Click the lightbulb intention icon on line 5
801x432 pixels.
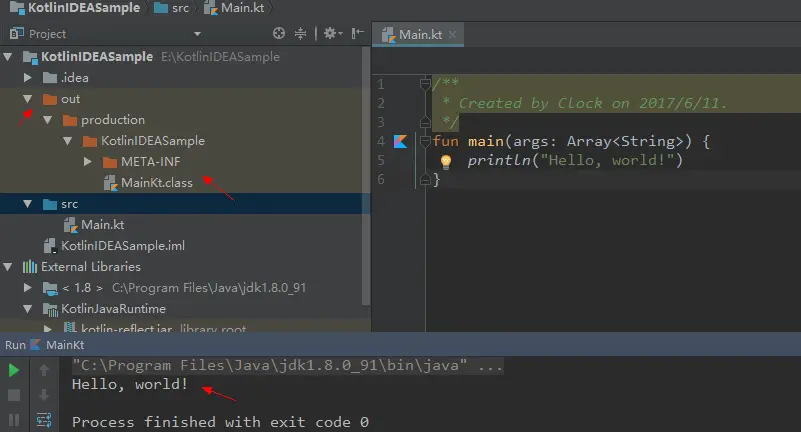coord(445,161)
